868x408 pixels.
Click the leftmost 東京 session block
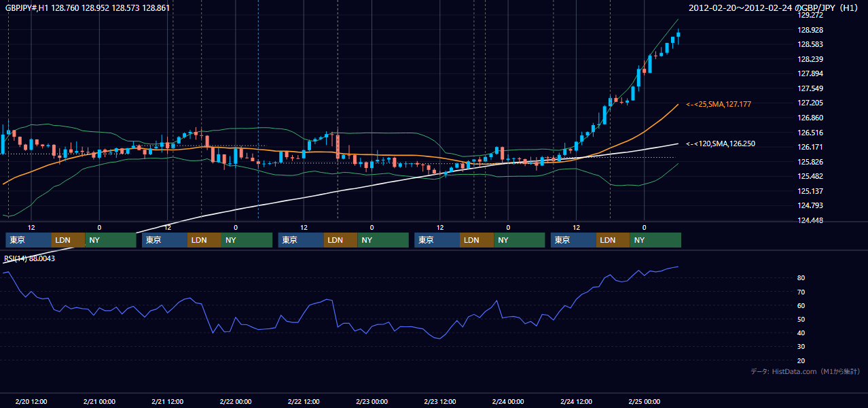pos(29,240)
